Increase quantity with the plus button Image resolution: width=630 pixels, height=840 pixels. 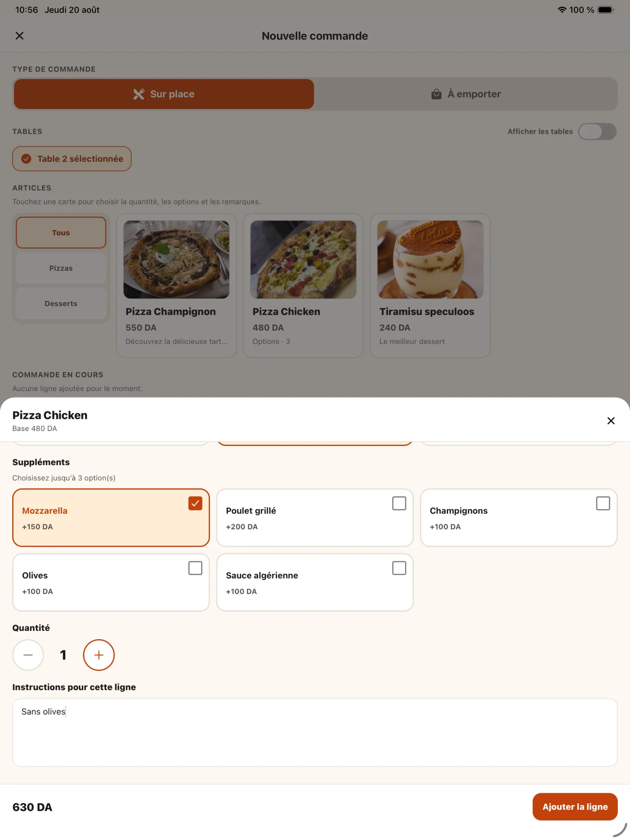point(99,655)
